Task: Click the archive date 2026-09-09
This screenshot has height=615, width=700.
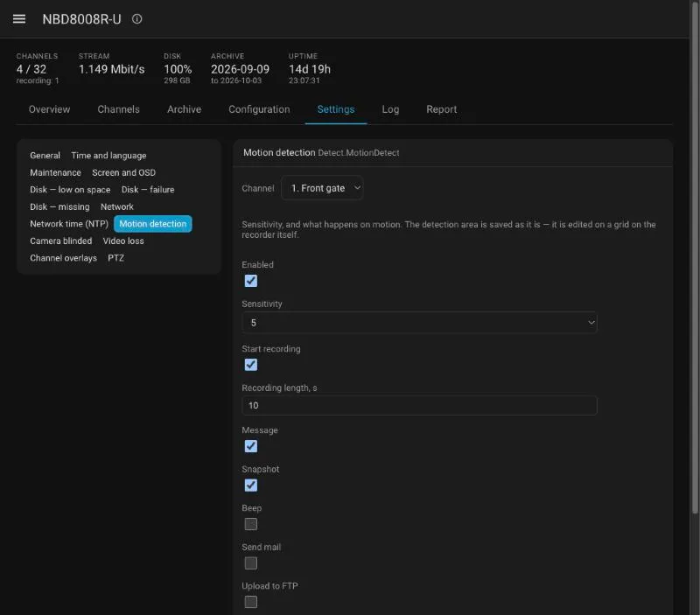Action: pyautogui.click(x=240, y=69)
